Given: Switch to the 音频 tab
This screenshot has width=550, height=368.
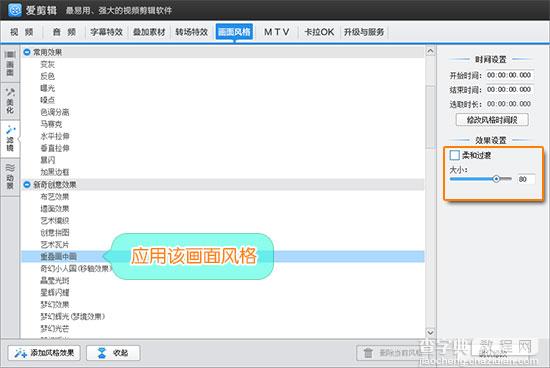Looking at the screenshot, I should click(x=64, y=32).
